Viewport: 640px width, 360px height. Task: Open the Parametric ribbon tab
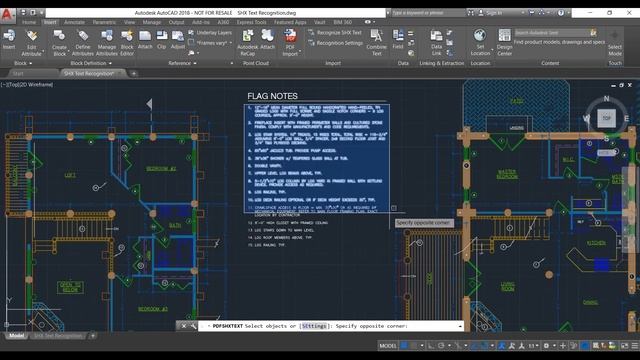coord(104,22)
